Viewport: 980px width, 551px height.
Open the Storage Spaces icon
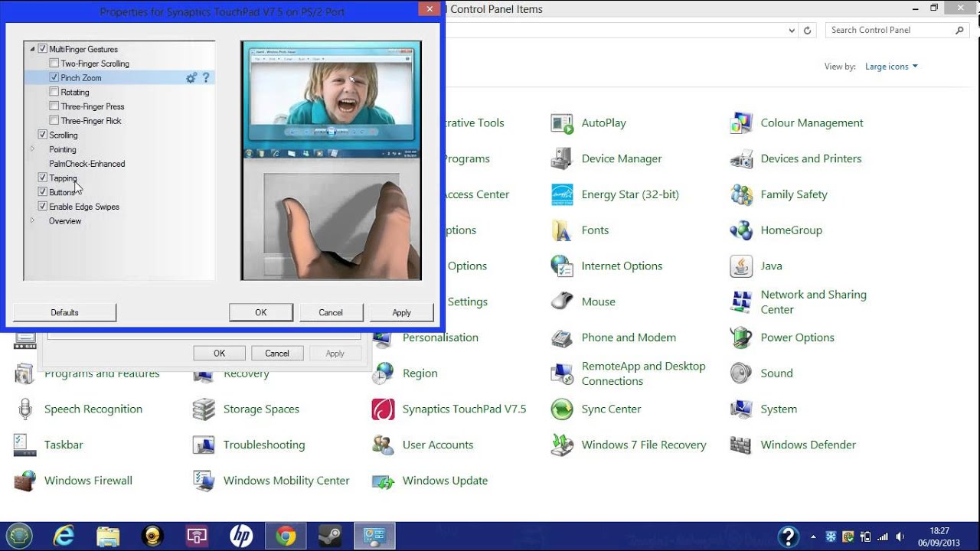(204, 409)
